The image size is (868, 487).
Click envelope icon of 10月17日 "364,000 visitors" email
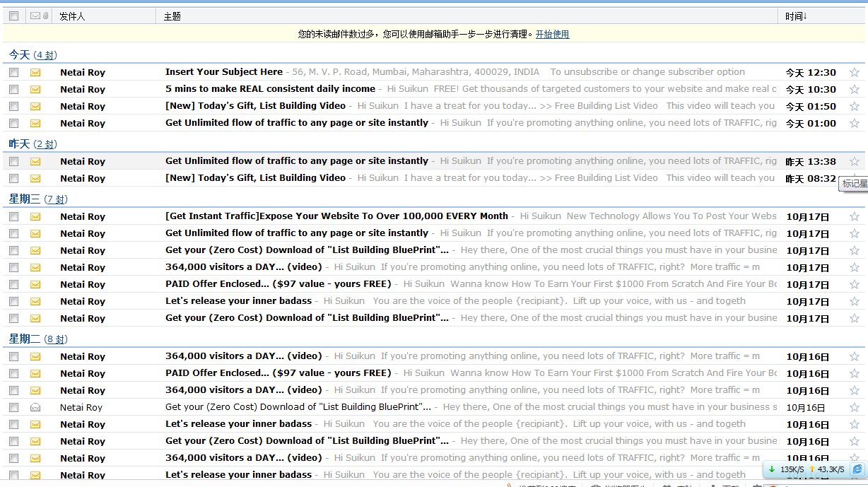click(35, 267)
